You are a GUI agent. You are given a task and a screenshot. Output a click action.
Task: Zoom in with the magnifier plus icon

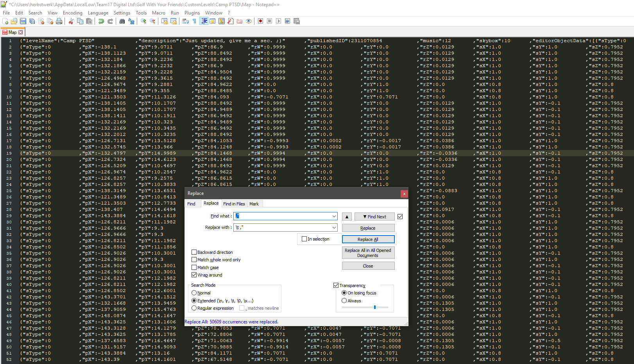point(143,21)
